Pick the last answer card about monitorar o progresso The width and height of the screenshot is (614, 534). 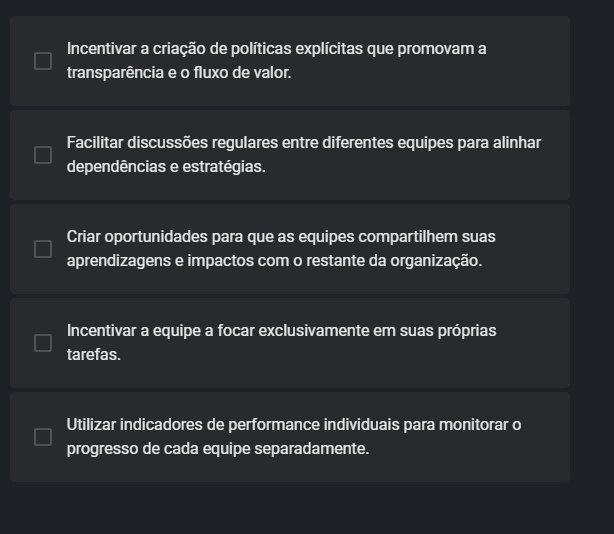(290, 437)
